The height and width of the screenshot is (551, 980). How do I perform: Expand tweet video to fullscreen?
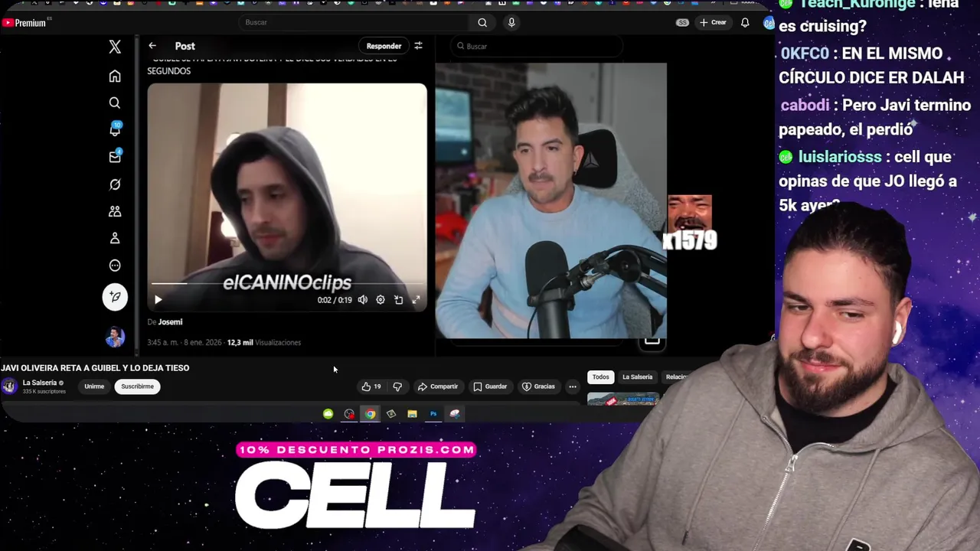click(x=416, y=300)
